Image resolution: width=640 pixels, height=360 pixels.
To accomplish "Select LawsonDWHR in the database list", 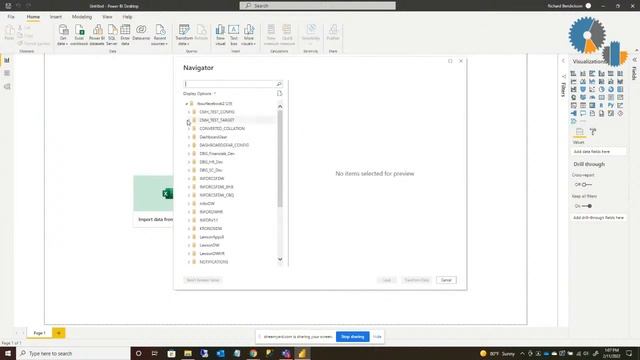I will (212, 254).
